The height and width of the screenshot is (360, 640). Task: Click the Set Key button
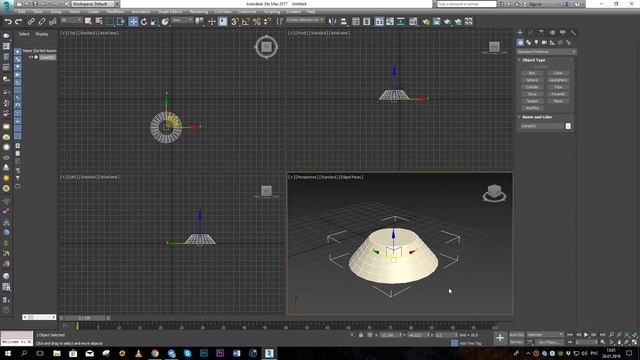click(516, 342)
